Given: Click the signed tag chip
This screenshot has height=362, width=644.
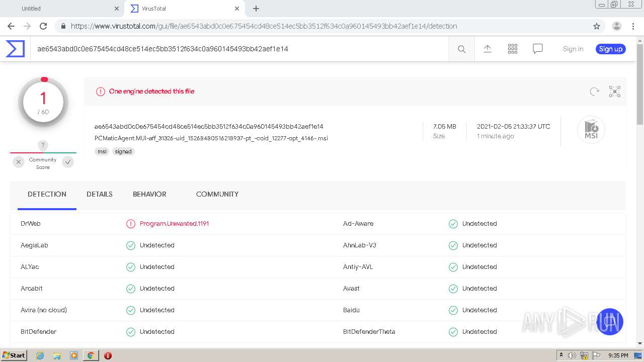Looking at the screenshot, I should click(x=123, y=151).
